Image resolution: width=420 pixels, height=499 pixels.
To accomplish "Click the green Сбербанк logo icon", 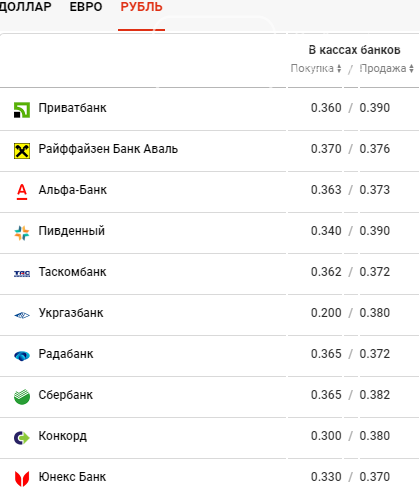I will 22,397.
